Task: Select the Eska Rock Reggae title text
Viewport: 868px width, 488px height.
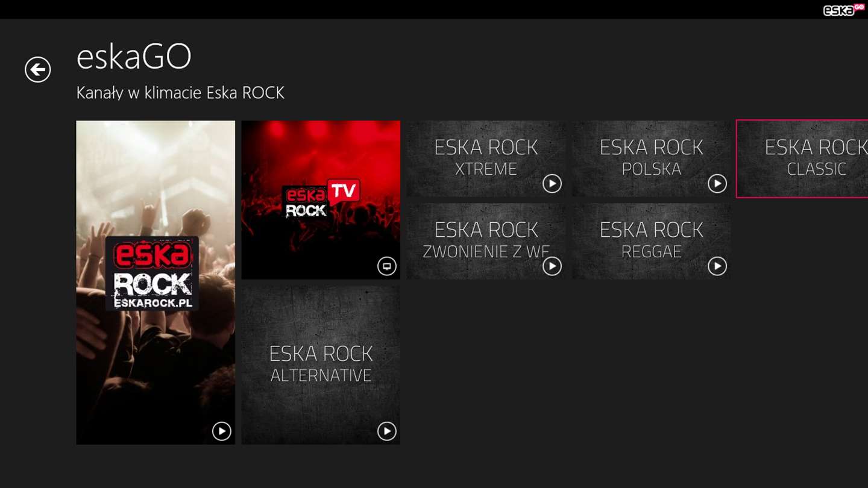Action: coord(651,240)
